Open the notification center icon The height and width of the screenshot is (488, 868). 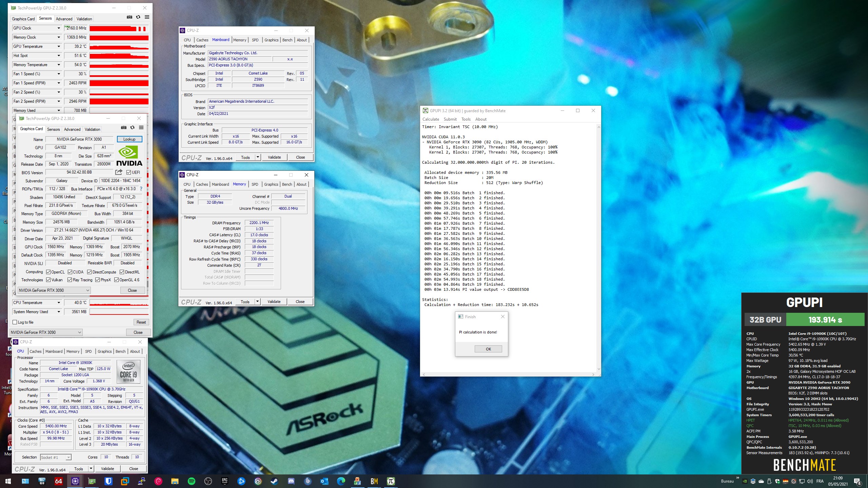coord(857,481)
